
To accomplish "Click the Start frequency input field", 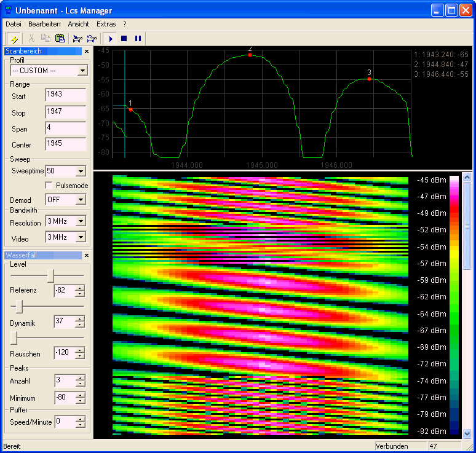I will click(x=65, y=95).
